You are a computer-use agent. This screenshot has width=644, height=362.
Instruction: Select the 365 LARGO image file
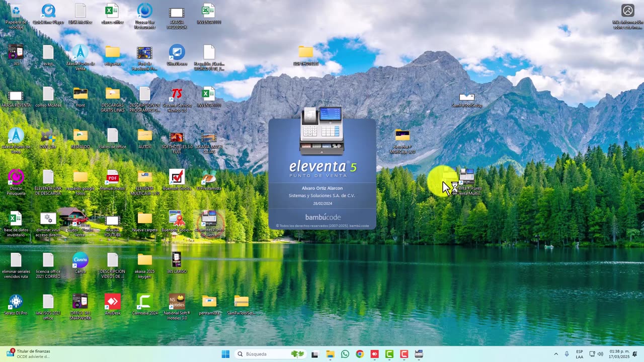pos(177,263)
